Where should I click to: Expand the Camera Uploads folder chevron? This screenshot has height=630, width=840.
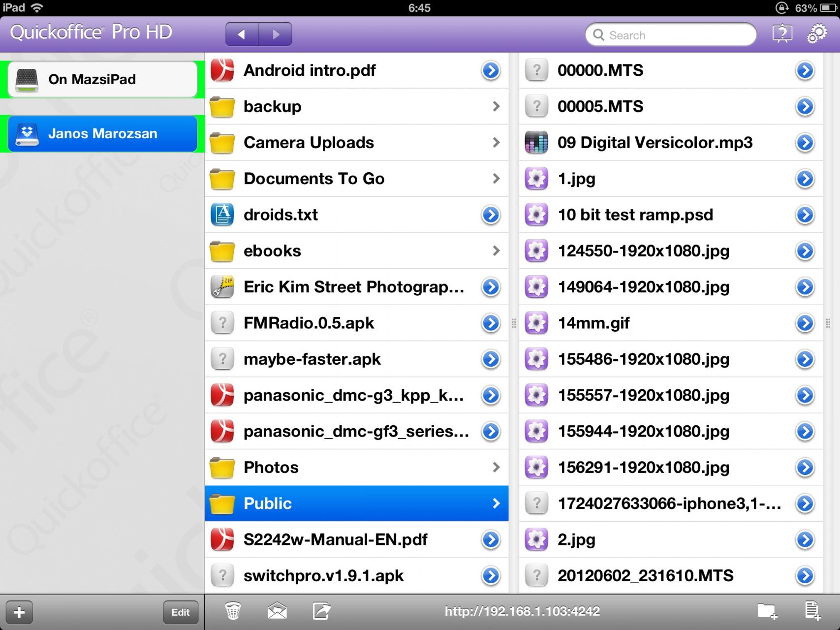pos(496,143)
